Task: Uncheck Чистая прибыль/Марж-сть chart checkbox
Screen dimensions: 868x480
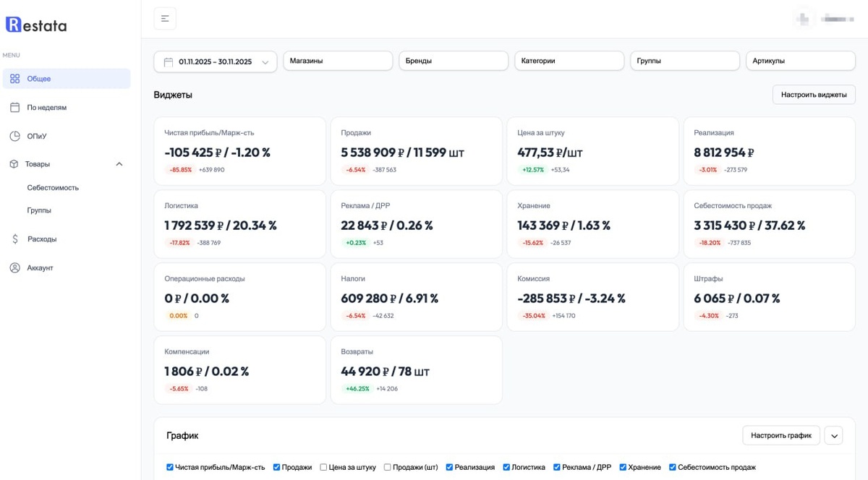Action: click(170, 467)
